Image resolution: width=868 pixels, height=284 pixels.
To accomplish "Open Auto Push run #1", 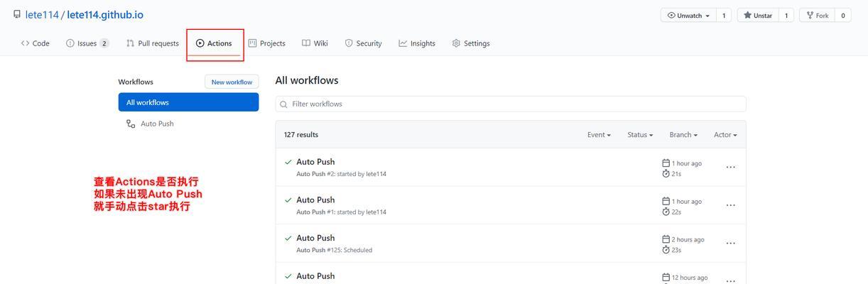I will (x=315, y=200).
